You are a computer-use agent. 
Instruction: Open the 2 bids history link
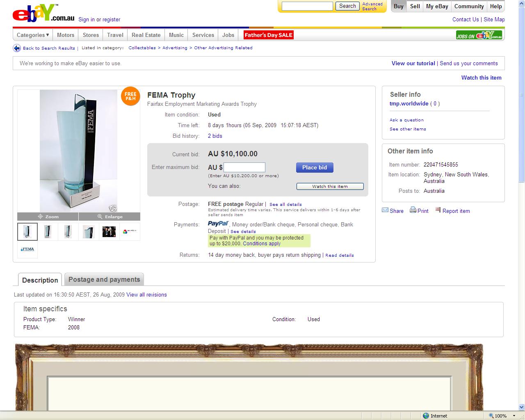(215, 136)
